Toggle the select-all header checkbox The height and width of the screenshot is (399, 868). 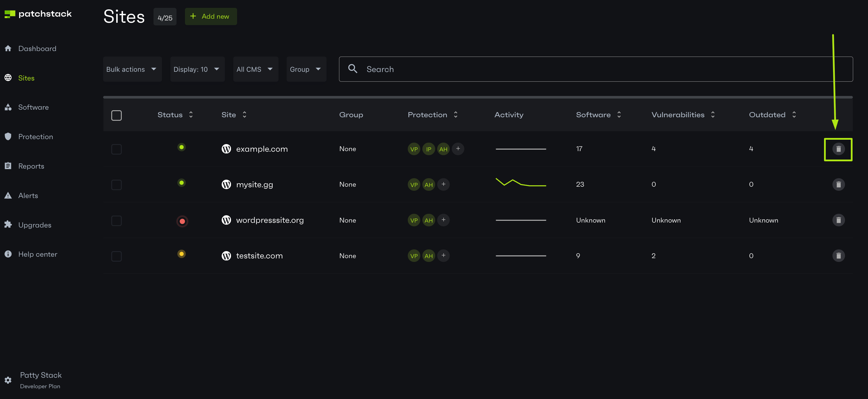coord(116,115)
